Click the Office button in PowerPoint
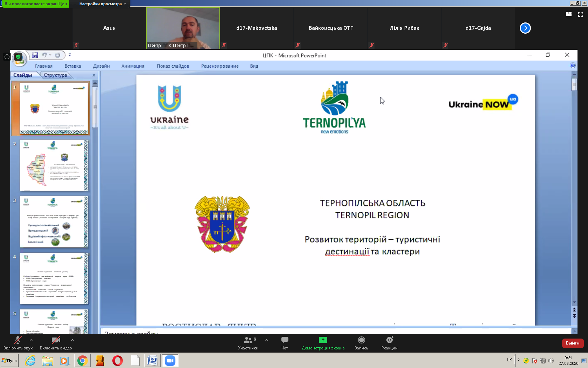This screenshot has height=368, width=588. tap(19, 58)
